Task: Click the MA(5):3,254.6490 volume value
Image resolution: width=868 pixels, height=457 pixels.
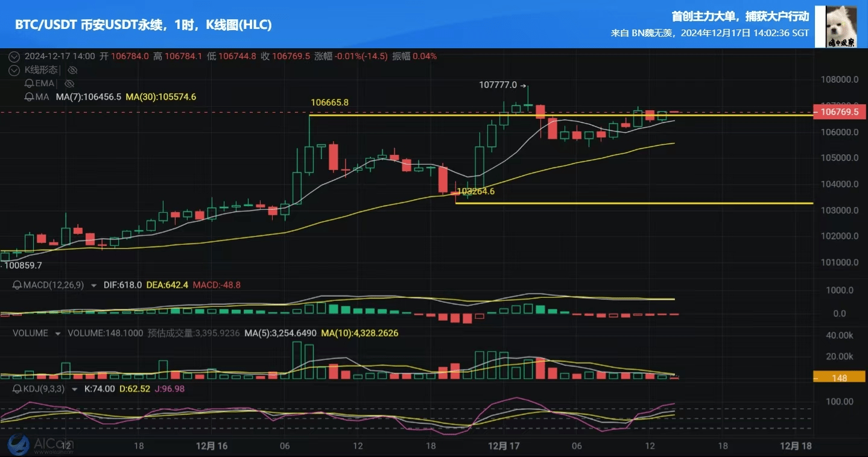Action: click(x=280, y=333)
